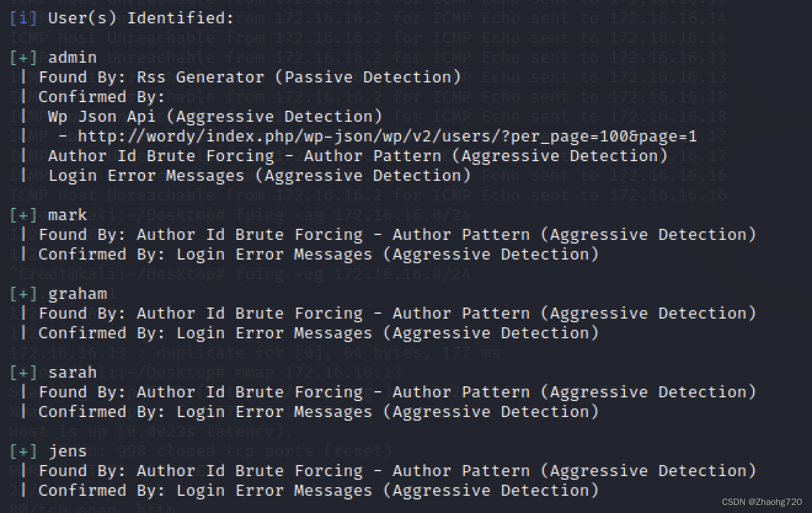Click the [+] marker beside jens

click(23, 451)
